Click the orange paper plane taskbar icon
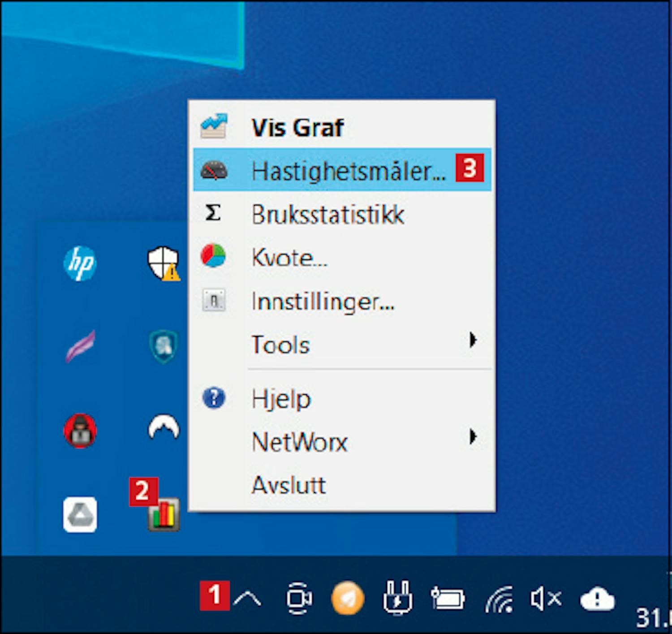Image resolution: width=672 pixels, height=634 pixels. [x=347, y=598]
